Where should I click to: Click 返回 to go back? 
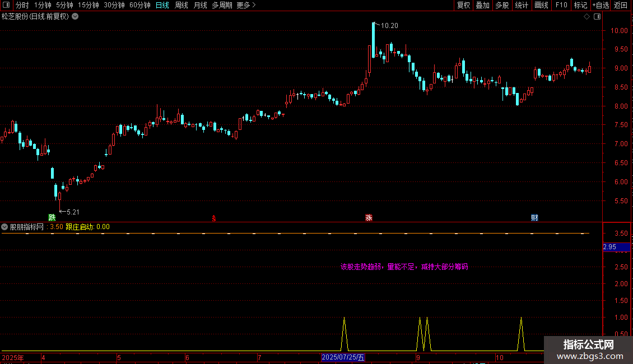point(621,5)
